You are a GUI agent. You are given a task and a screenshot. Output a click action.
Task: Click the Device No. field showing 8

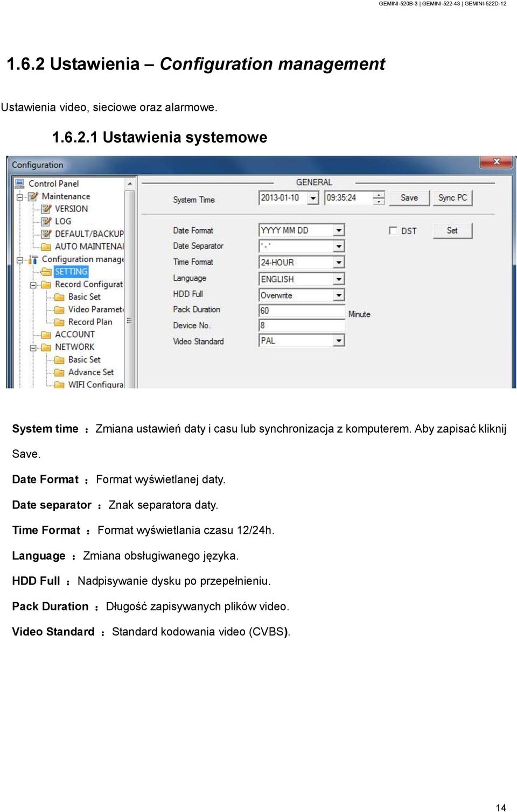(x=302, y=325)
